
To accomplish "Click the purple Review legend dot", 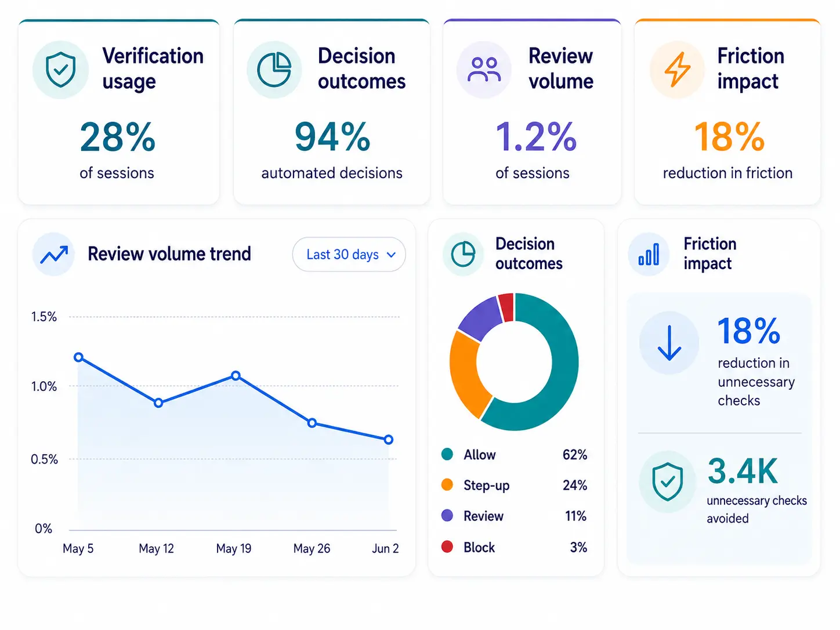I will [x=447, y=516].
